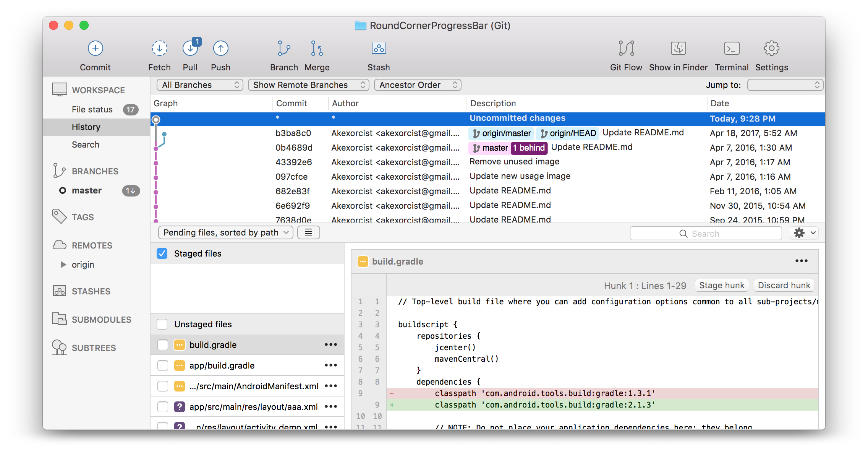This screenshot has width=868, height=450.
Task: Click the commit search field
Action: 706,233
